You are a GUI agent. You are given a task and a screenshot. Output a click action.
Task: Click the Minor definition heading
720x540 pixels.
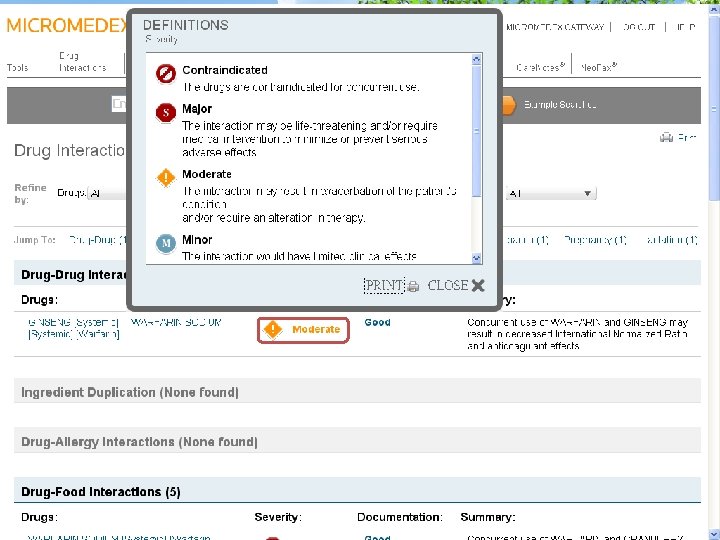click(x=197, y=240)
